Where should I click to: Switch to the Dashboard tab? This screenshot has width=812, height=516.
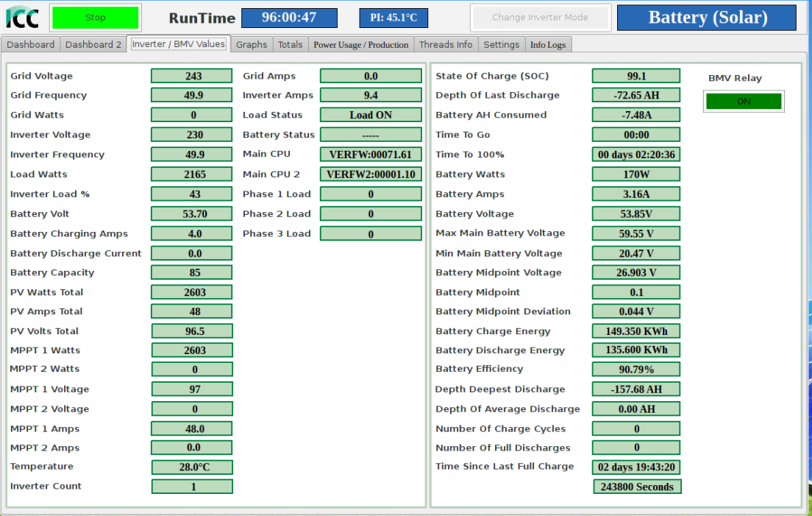[x=31, y=45]
